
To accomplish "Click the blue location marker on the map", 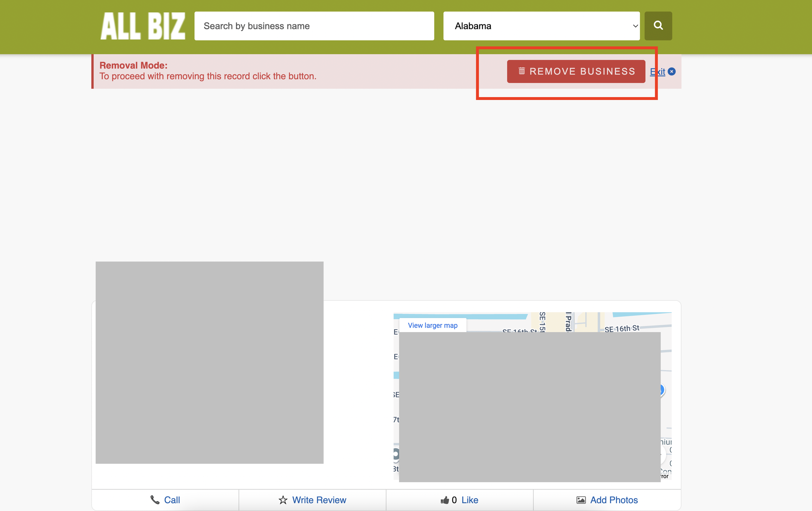I will (662, 390).
